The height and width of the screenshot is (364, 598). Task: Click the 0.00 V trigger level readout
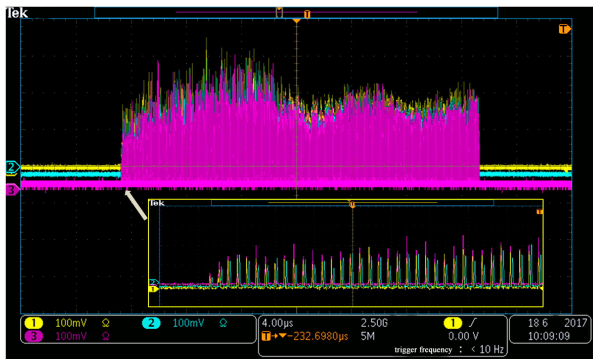[463, 336]
